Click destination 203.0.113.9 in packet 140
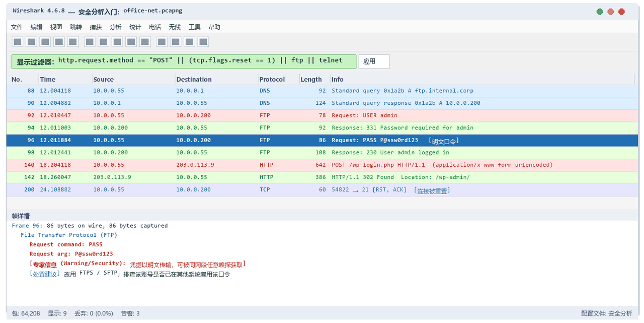The width and height of the screenshot is (644, 323). 195,165
